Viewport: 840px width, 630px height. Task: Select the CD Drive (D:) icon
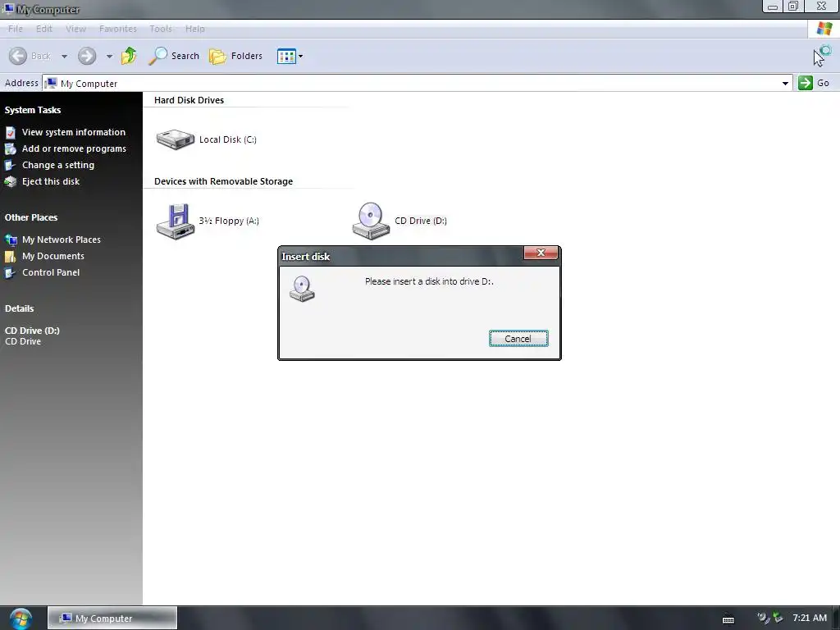click(371, 221)
